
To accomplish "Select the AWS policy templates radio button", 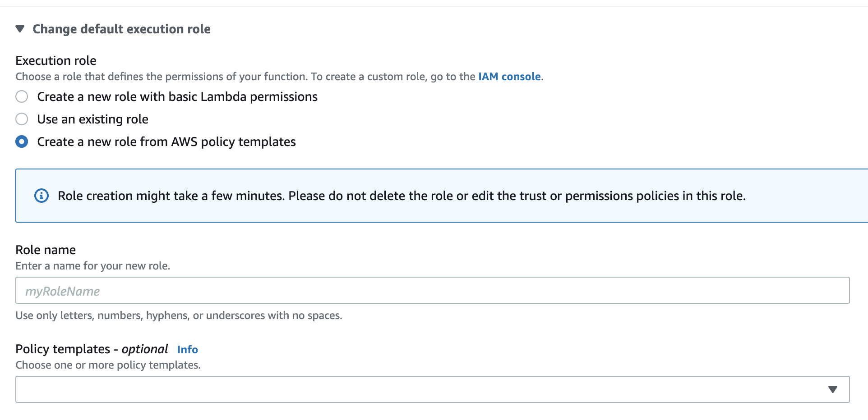I will [x=22, y=142].
